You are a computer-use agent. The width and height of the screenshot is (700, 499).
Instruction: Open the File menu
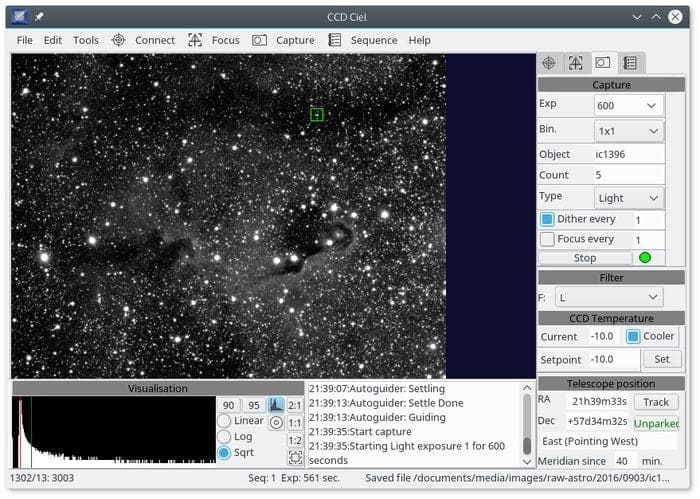[25, 40]
